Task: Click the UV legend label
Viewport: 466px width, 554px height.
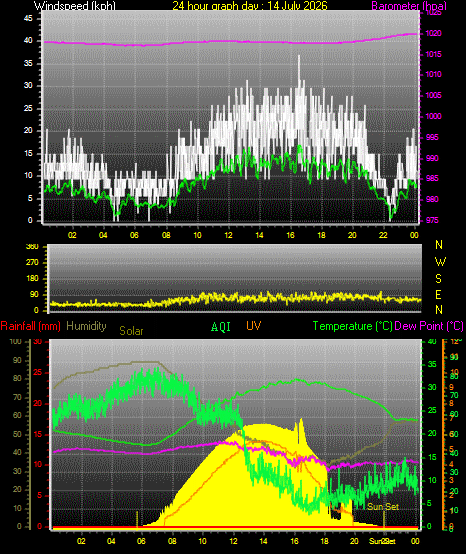Action: click(254, 326)
